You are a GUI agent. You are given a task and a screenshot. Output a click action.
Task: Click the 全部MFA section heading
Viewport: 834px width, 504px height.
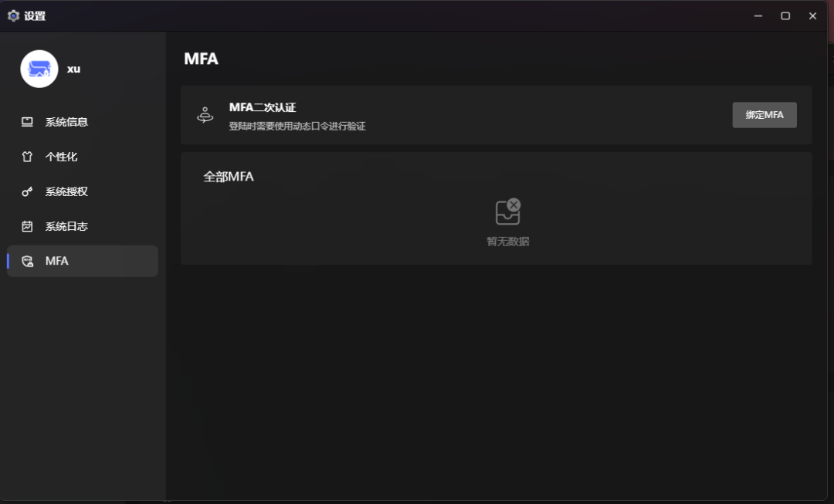229,177
